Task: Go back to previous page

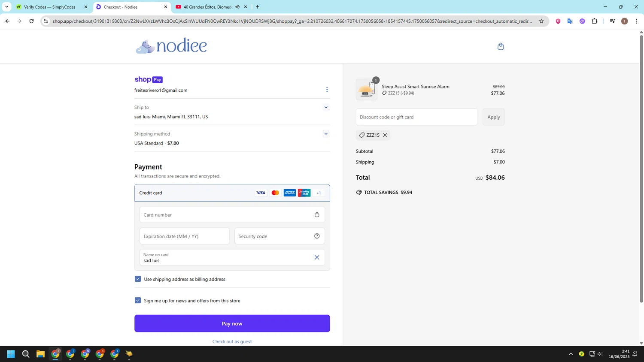Action: click(x=7, y=21)
